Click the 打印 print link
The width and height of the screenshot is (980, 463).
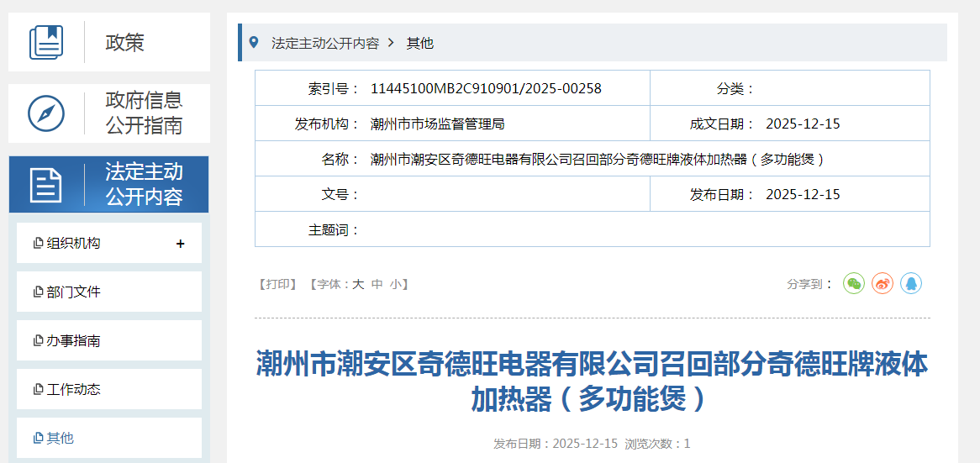(277, 284)
